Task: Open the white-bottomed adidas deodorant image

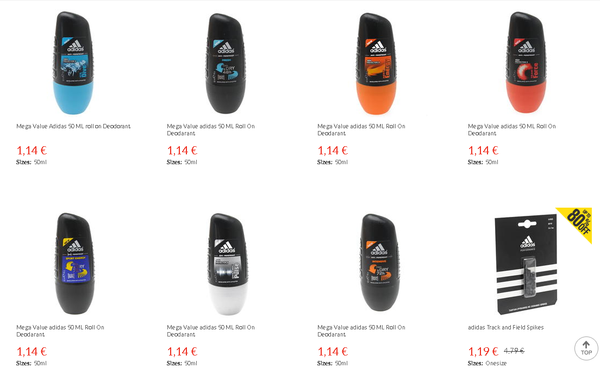Action: click(x=228, y=264)
